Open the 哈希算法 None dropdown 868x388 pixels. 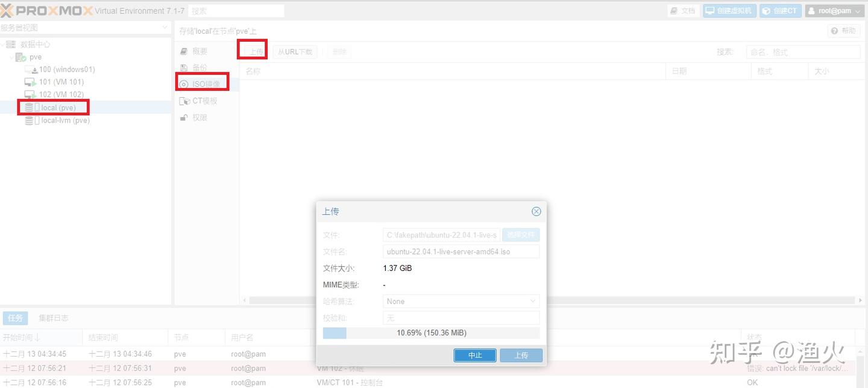461,301
